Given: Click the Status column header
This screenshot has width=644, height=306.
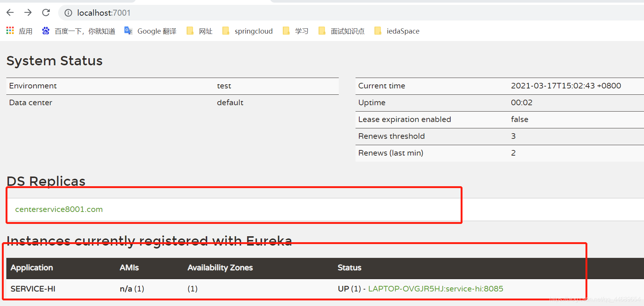Looking at the screenshot, I should 349,268.
